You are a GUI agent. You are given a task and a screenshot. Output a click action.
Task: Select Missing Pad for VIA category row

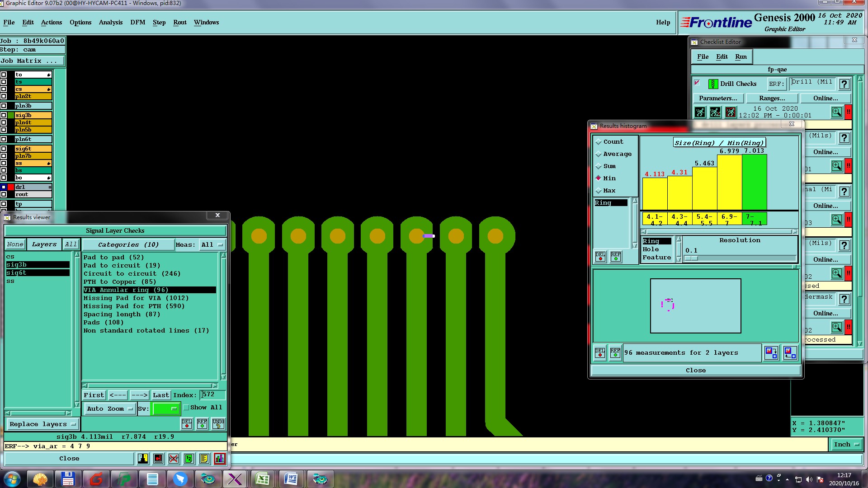(x=136, y=298)
